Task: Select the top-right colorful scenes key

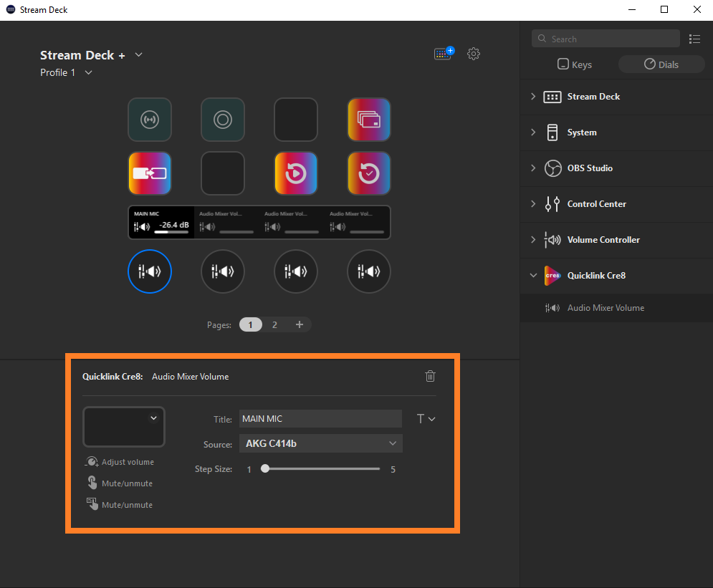Action: point(369,120)
